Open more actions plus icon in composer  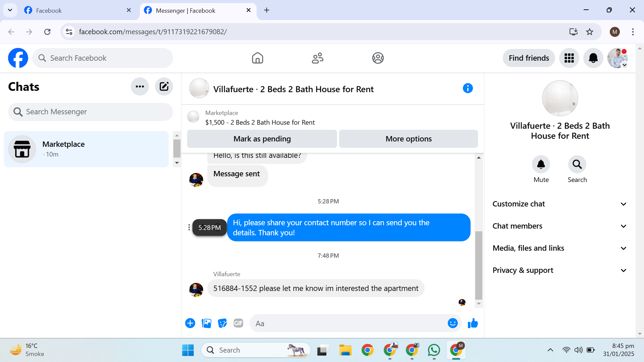[190, 323]
